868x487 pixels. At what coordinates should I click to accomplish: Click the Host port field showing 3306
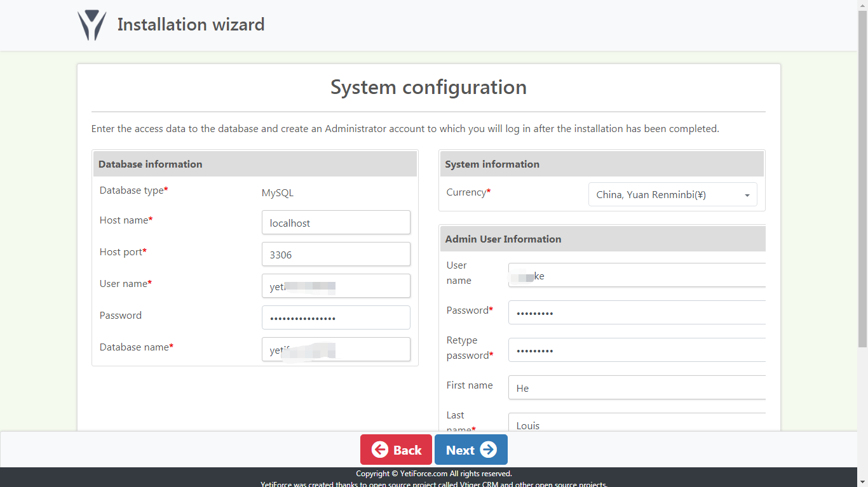pos(336,254)
